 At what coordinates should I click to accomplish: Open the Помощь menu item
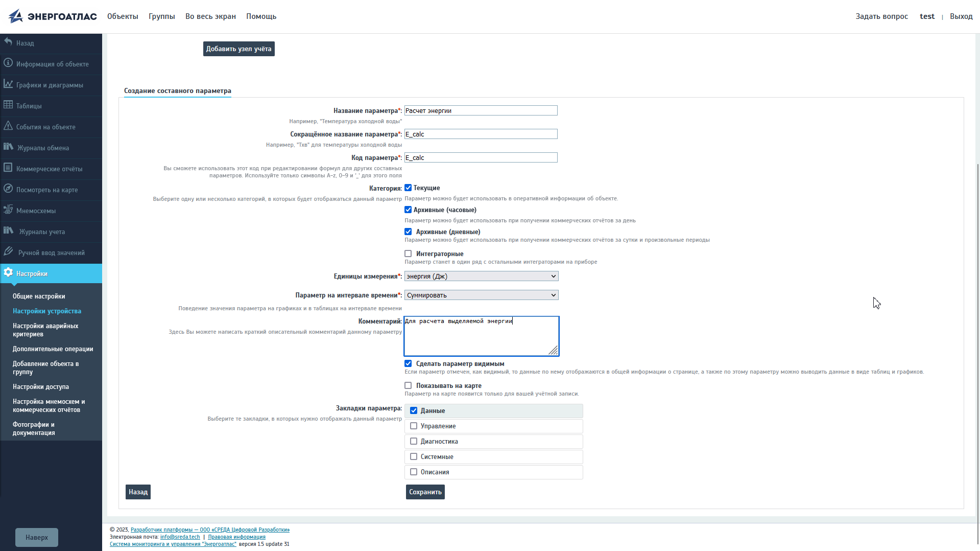coord(261,16)
